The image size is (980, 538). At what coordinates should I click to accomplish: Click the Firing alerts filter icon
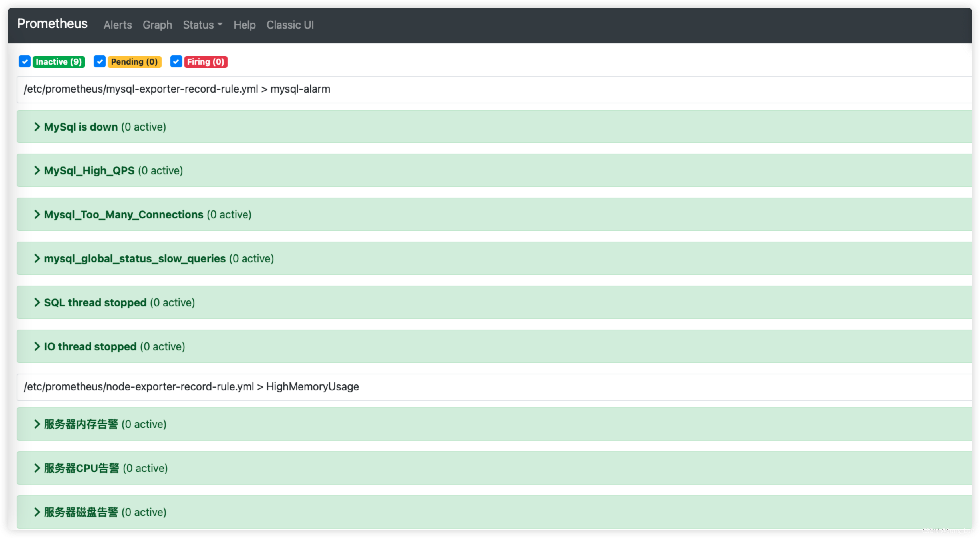(x=176, y=61)
